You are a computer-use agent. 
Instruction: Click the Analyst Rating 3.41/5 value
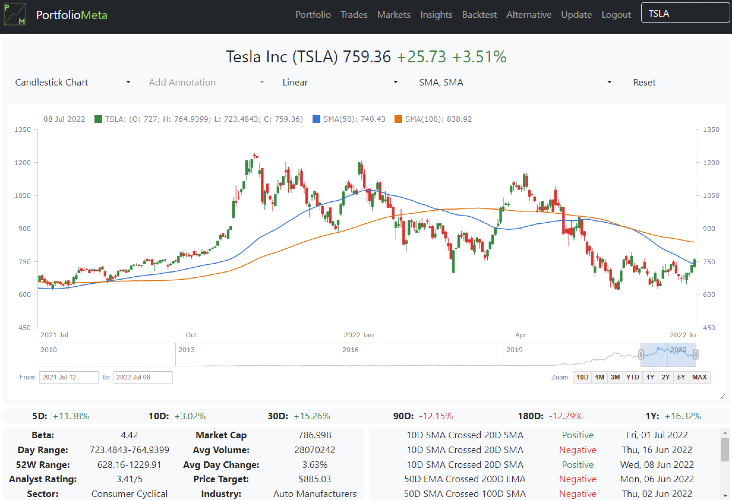(129, 479)
